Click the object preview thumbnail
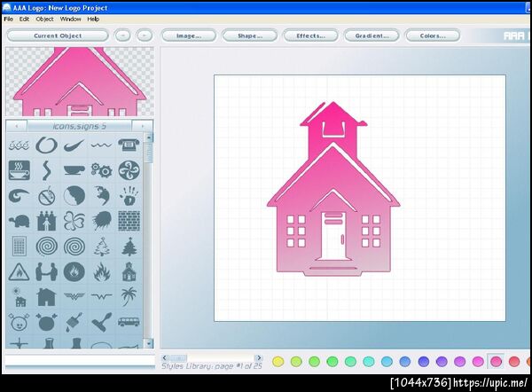The width and height of the screenshot is (532, 392). (80, 82)
